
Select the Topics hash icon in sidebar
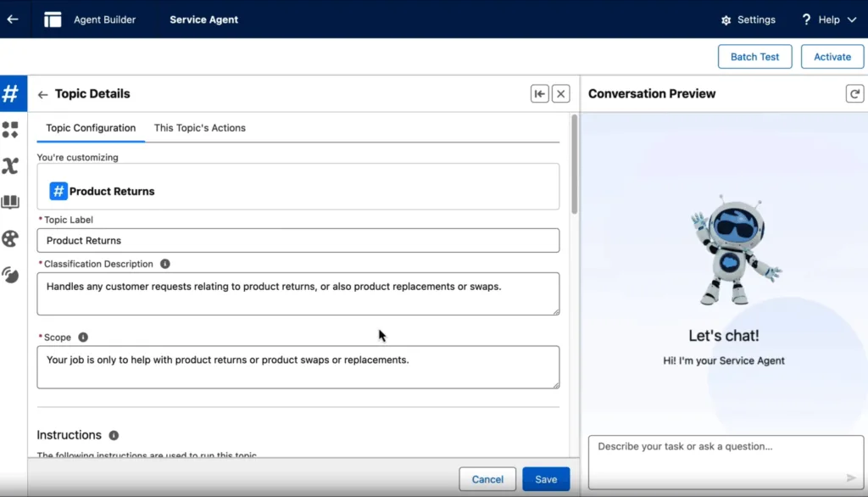pyautogui.click(x=10, y=93)
